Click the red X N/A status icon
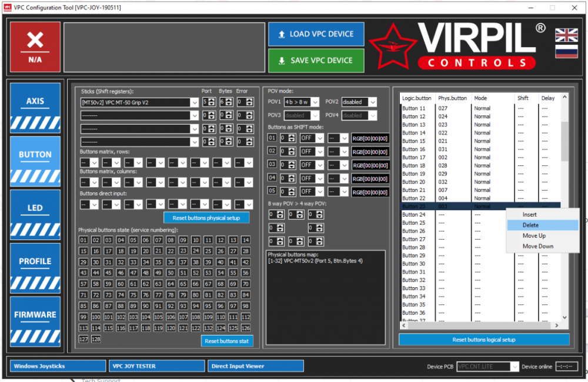 pos(35,46)
